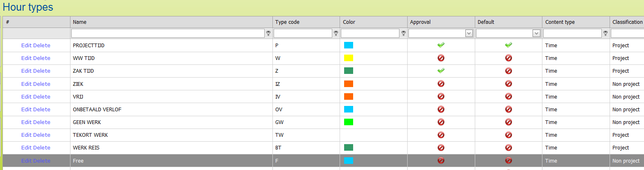The image size is (644, 170).
Task: Click the yellow color swatch for WW TIJD
Action: pyautogui.click(x=349, y=58)
